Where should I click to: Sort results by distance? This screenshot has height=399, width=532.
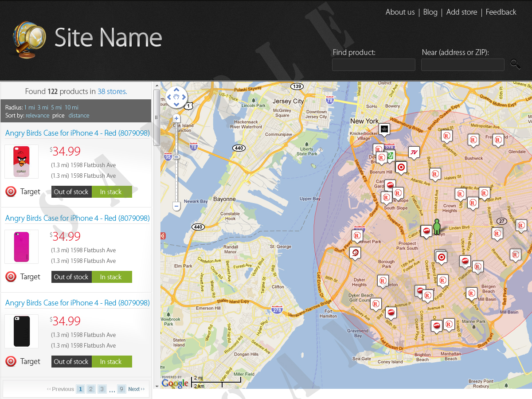(x=79, y=115)
